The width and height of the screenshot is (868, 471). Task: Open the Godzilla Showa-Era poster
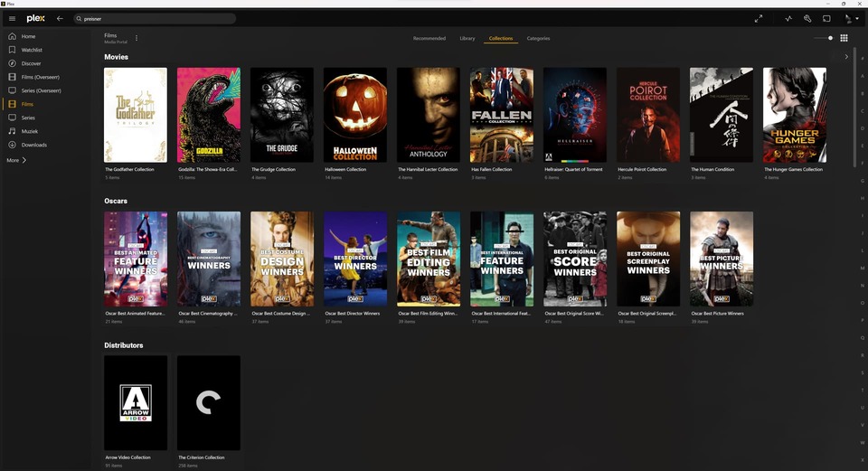[209, 115]
